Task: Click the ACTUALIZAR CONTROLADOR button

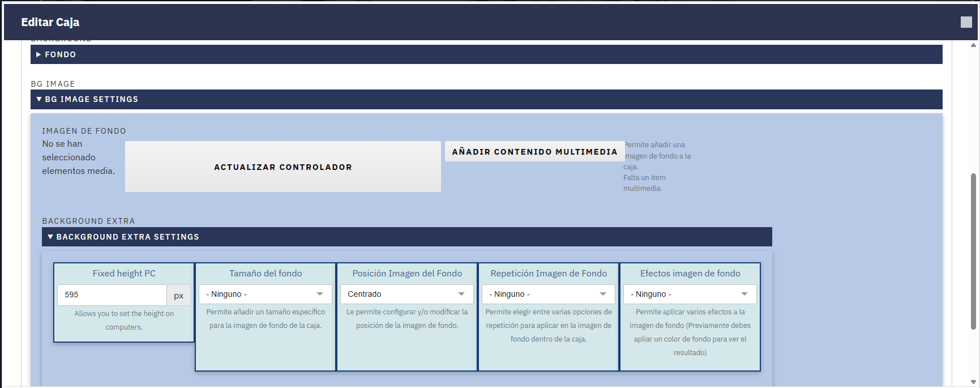Action: coord(283,167)
